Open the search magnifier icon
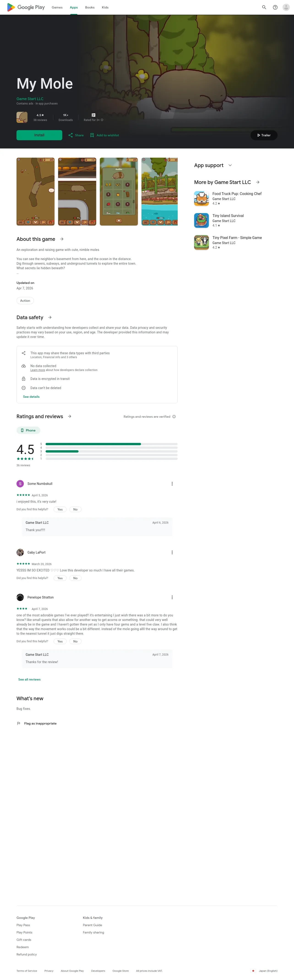Viewport: 294px width, 980px height. pyautogui.click(x=264, y=7)
